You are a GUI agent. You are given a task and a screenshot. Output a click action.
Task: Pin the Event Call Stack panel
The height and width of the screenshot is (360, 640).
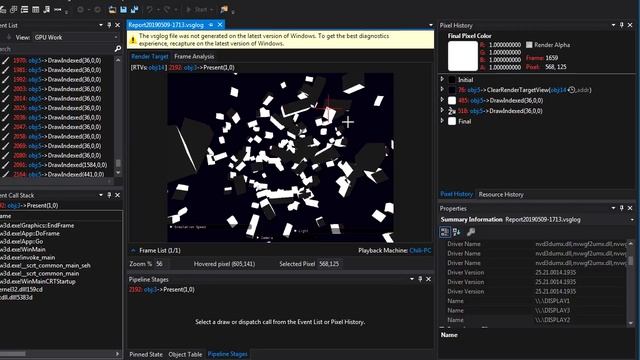click(109, 195)
